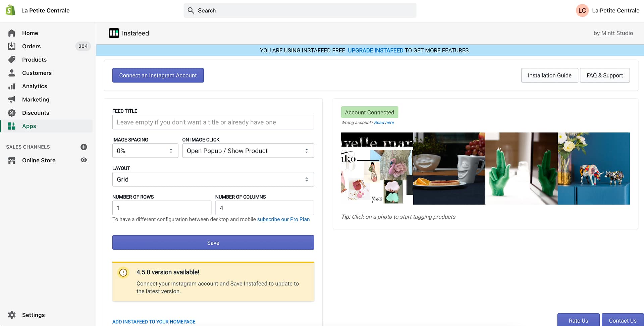The image size is (644, 326).
Task: Click the Products tag icon
Action: [12, 60]
